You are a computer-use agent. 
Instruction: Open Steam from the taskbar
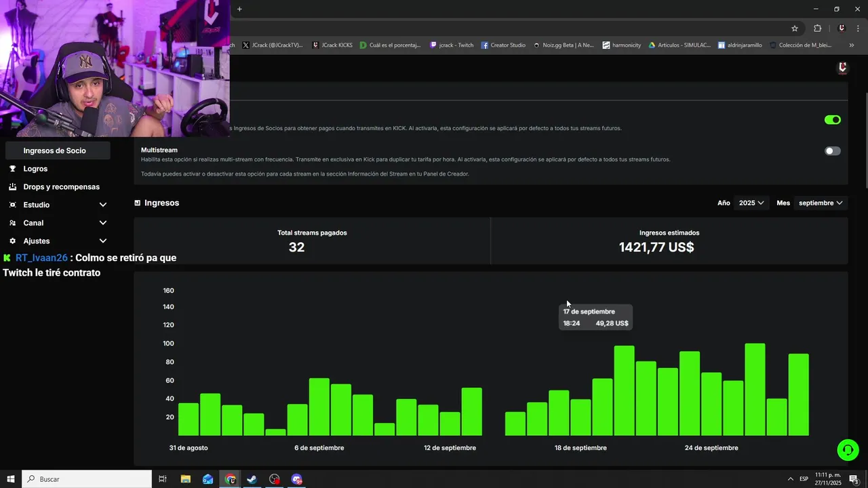click(x=252, y=479)
